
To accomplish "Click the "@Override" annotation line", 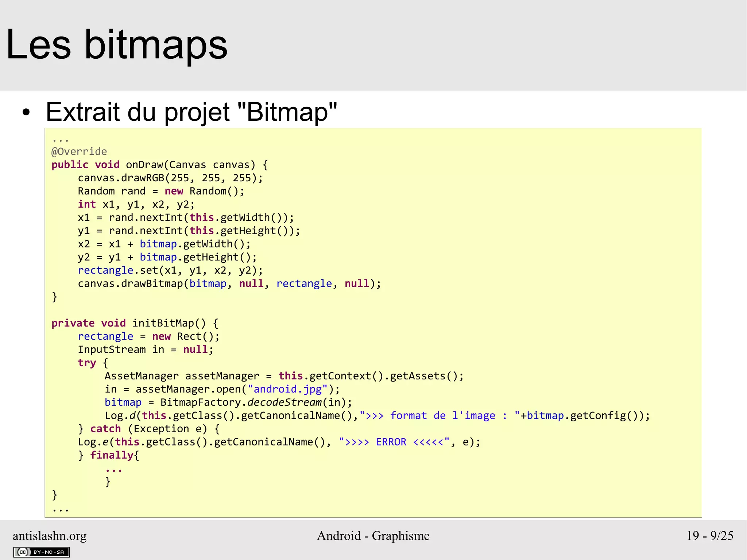I will pyautogui.click(x=79, y=151).
